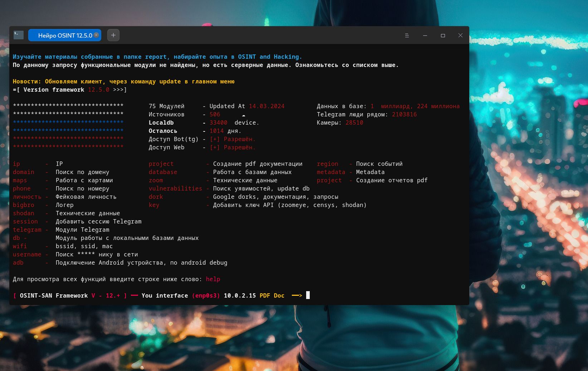This screenshot has height=371, width=588.
Task: Close the Нейро OSINT 12.5.0 tab
Action: pos(96,35)
